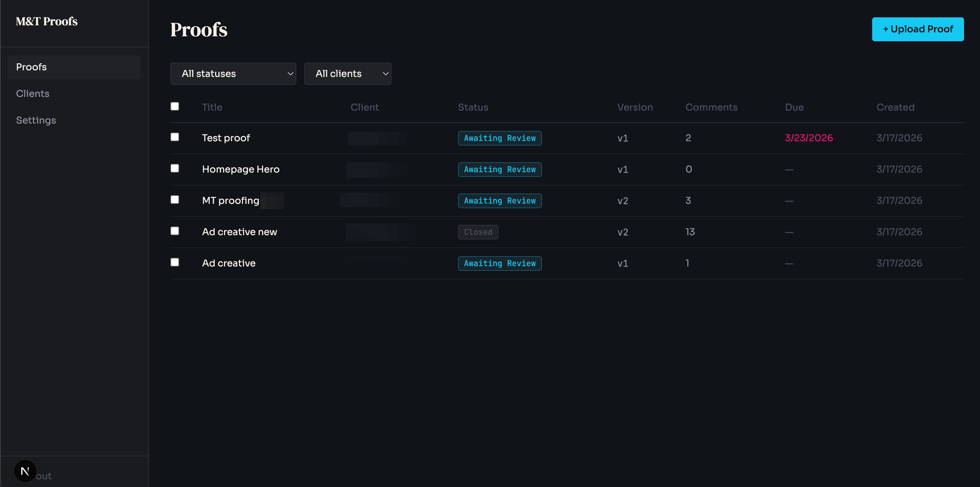Click the Client column header
The height and width of the screenshot is (487, 980).
coord(365,107)
